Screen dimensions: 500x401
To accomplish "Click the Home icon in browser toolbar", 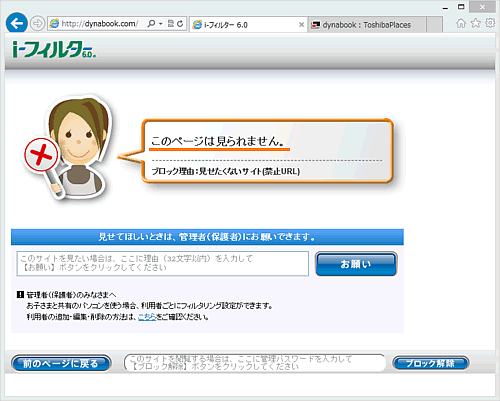I will (x=461, y=23).
